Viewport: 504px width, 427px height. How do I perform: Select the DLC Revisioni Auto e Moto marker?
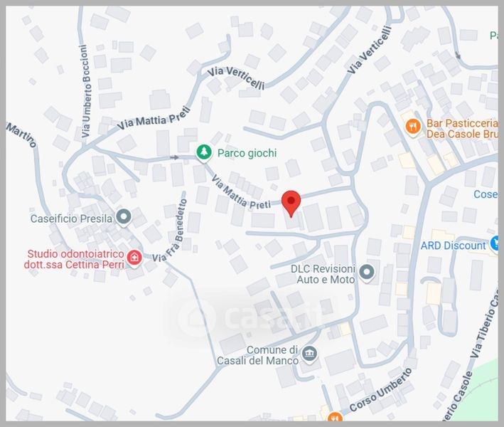click(367, 273)
